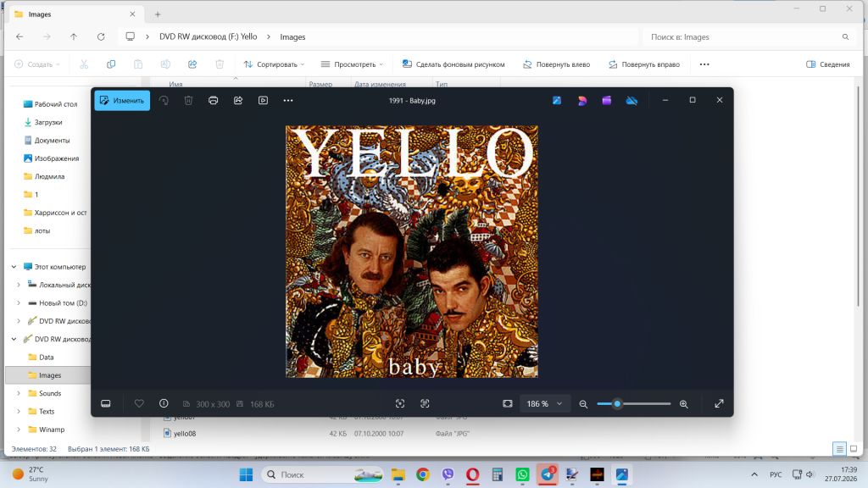The width and height of the screenshot is (868, 488).
Task: Enter full screen view in Photos
Action: 719,404
